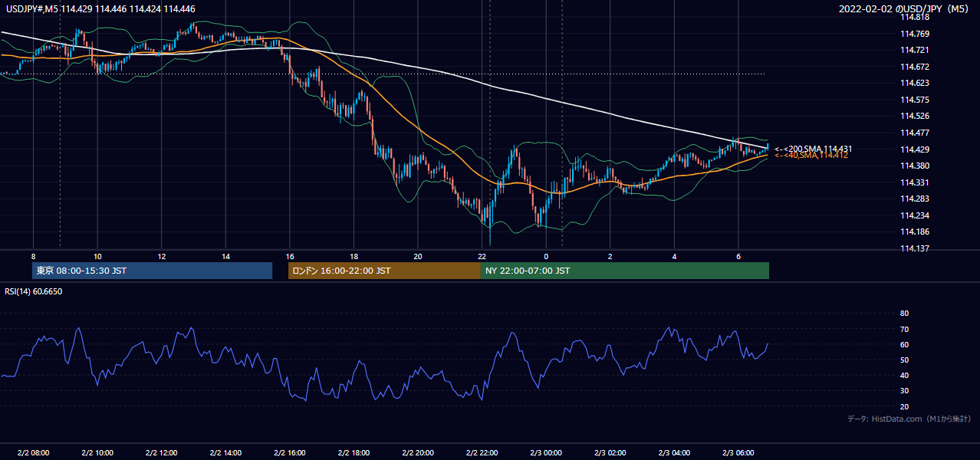
Task: Click the 2/3 04:00 date label
Action: point(674,452)
